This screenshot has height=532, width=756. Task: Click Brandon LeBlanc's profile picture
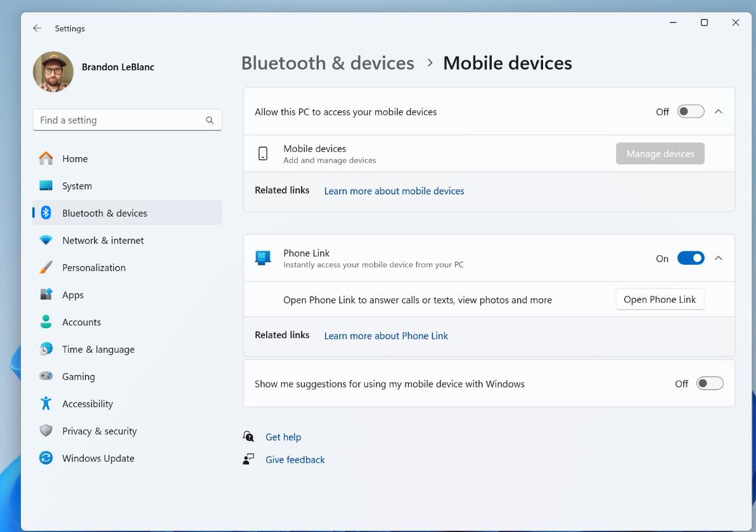point(53,72)
